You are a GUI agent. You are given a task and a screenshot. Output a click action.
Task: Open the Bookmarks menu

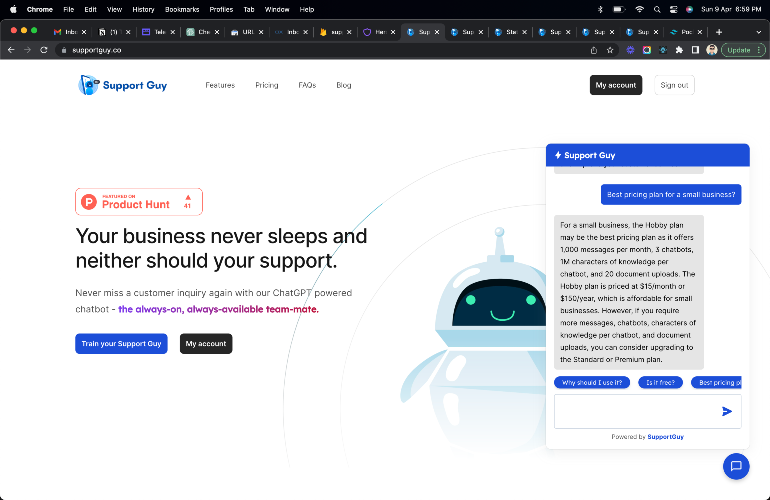coord(182,9)
